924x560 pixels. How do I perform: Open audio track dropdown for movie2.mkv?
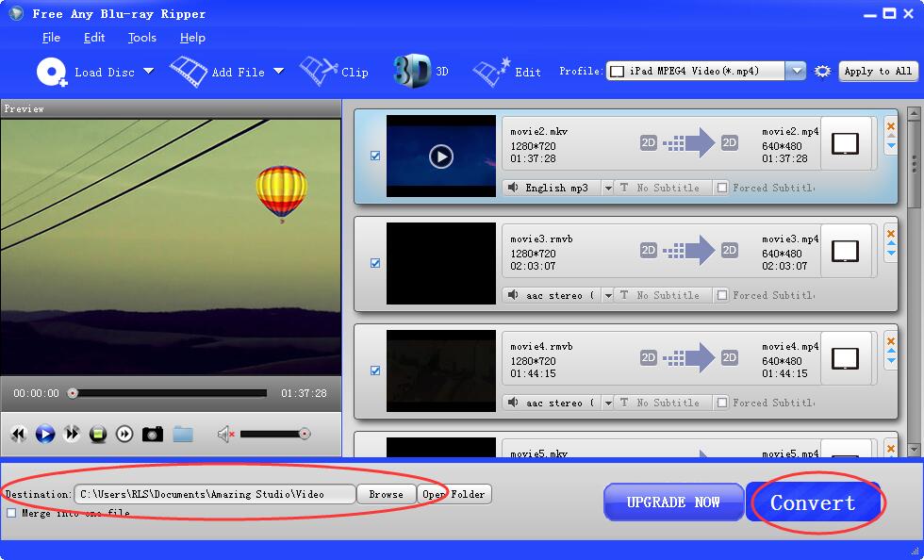point(607,188)
